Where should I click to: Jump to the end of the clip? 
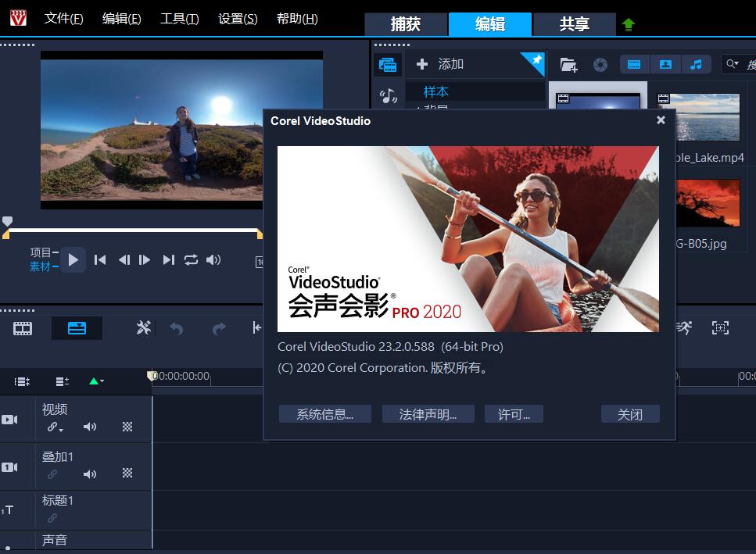click(x=168, y=260)
